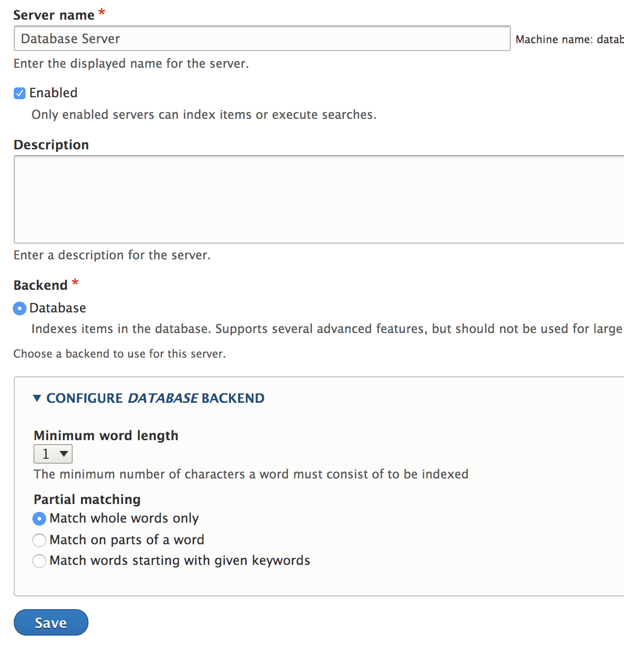
Task: Click the 'Database' backend label text
Action: click(x=58, y=308)
